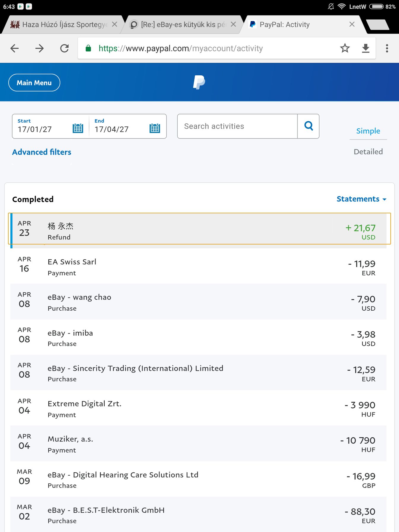Image resolution: width=399 pixels, height=532 pixels.
Task: Click the search magnifier button
Action: click(x=309, y=126)
